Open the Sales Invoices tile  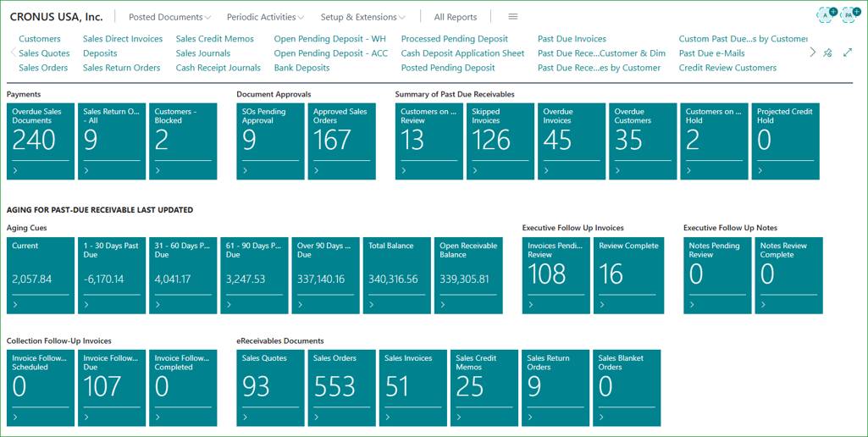(x=413, y=388)
